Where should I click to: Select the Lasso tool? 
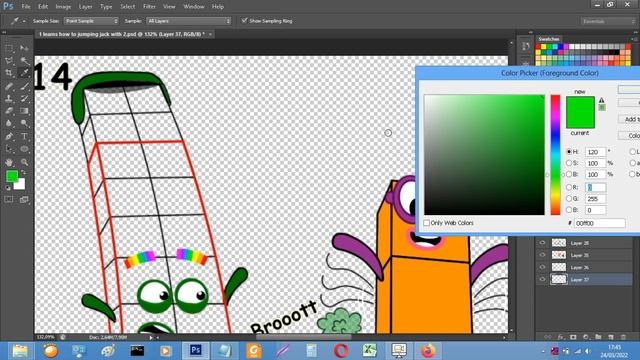9,61
